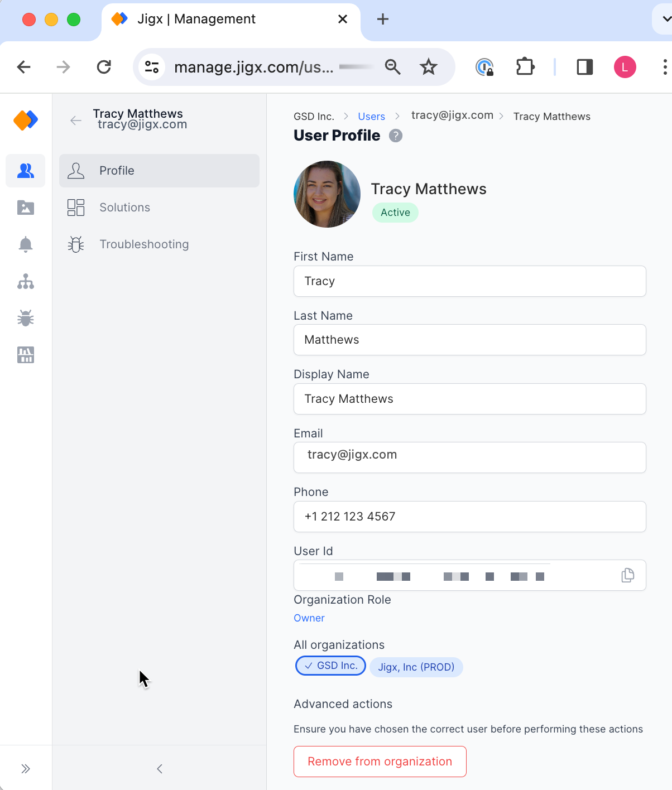The image size is (672, 790).
Task: Open zoom magnifier icon in address bar
Action: pyautogui.click(x=393, y=67)
